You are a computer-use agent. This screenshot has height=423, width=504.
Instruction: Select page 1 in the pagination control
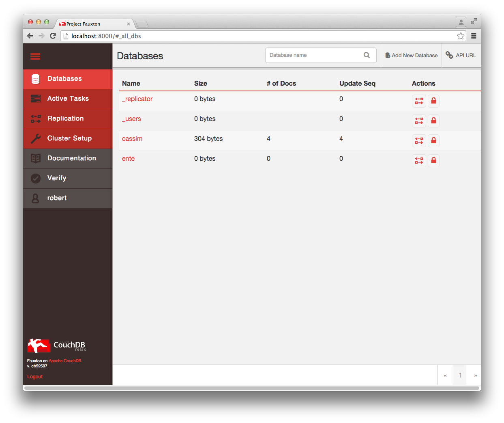point(459,375)
